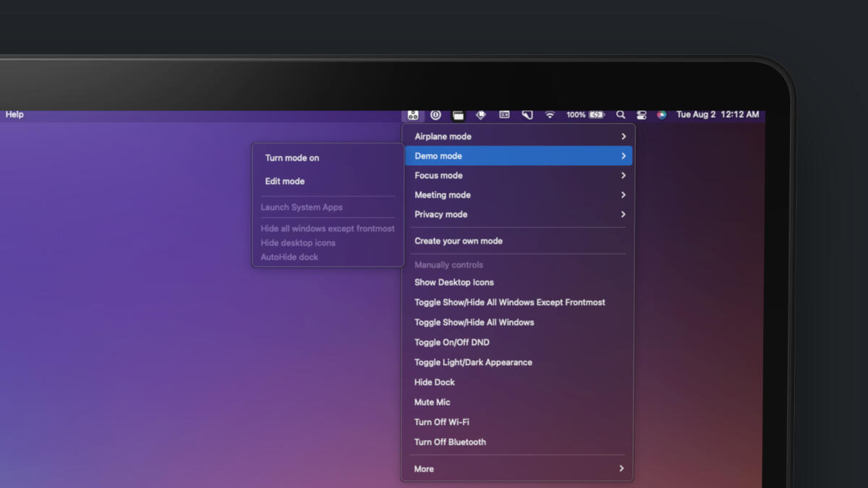Select Focus mode in the menu
Image resolution: width=868 pixels, height=488 pixels.
pyautogui.click(x=438, y=176)
